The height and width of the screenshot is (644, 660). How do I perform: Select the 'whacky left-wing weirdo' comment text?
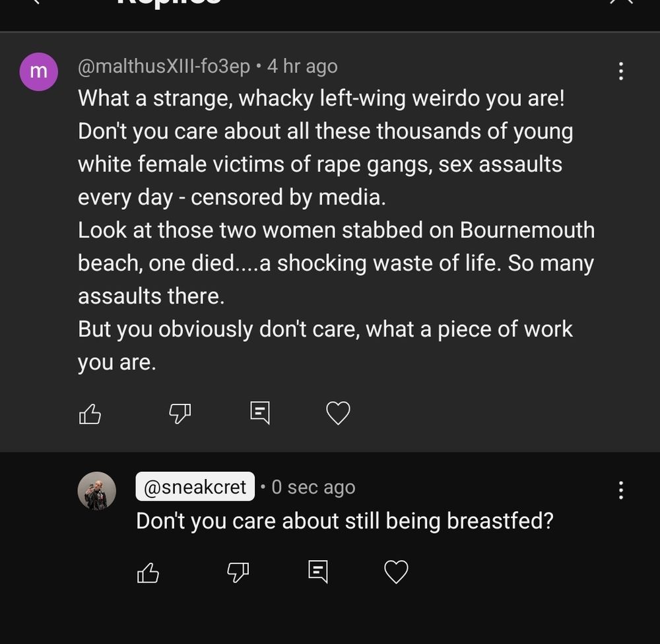(x=321, y=99)
